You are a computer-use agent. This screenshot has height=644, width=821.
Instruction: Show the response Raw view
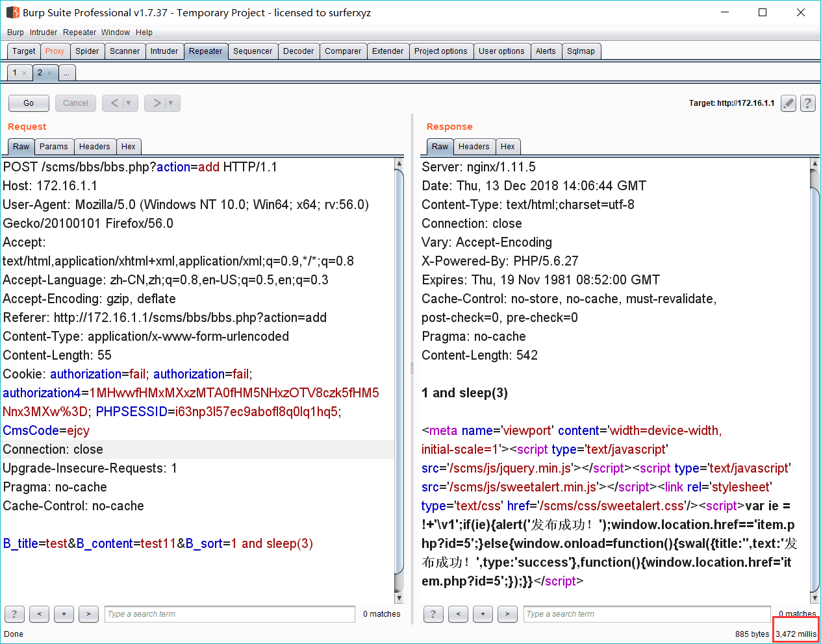[440, 147]
